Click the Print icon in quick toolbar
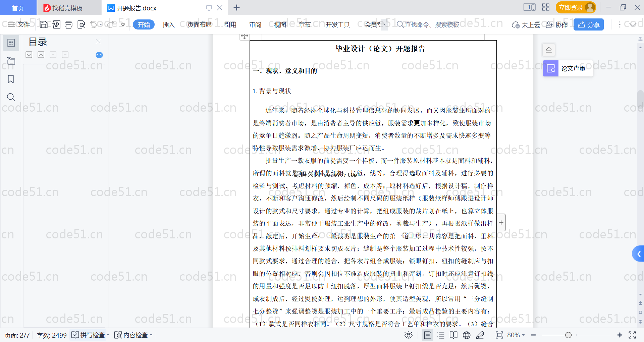 tap(68, 24)
